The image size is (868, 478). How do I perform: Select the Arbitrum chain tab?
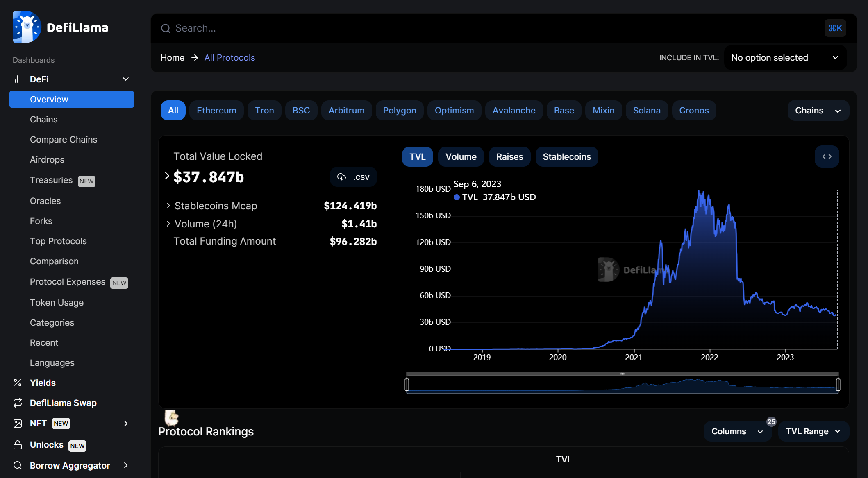(346, 111)
